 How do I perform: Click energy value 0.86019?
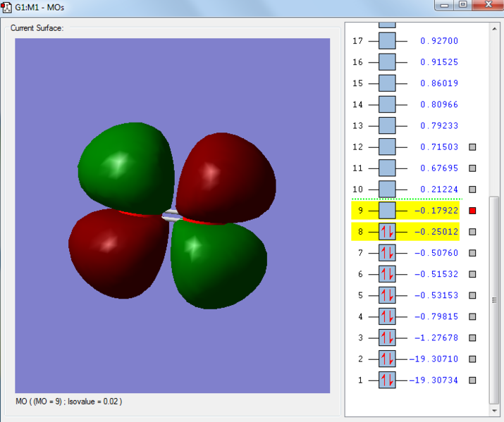[x=439, y=84]
